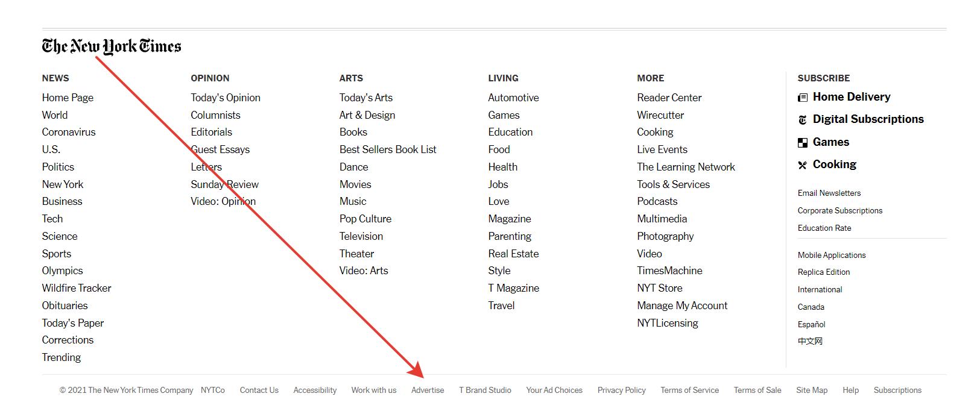Open the Politics section
Image resolution: width=980 pixels, height=414 pixels.
click(x=58, y=167)
